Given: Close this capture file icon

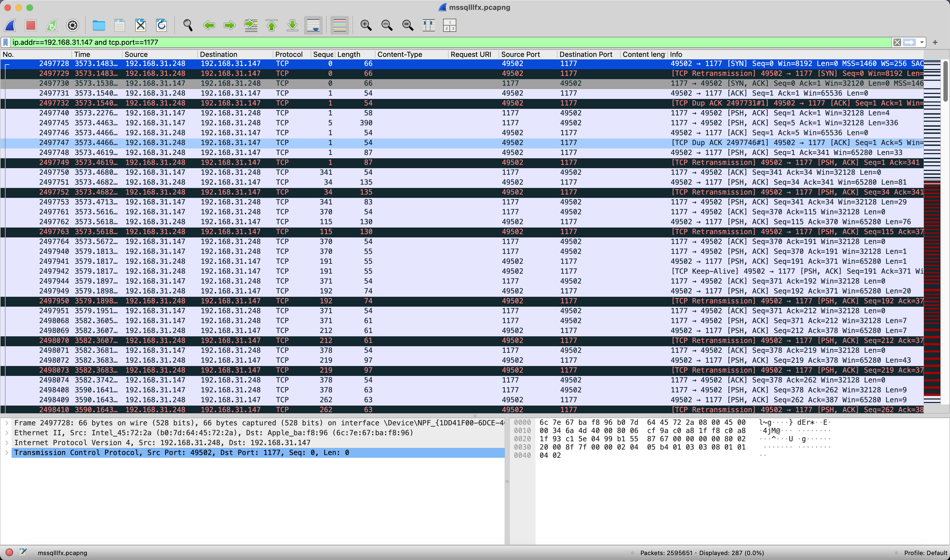Looking at the screenshot, I should point(140,25).
